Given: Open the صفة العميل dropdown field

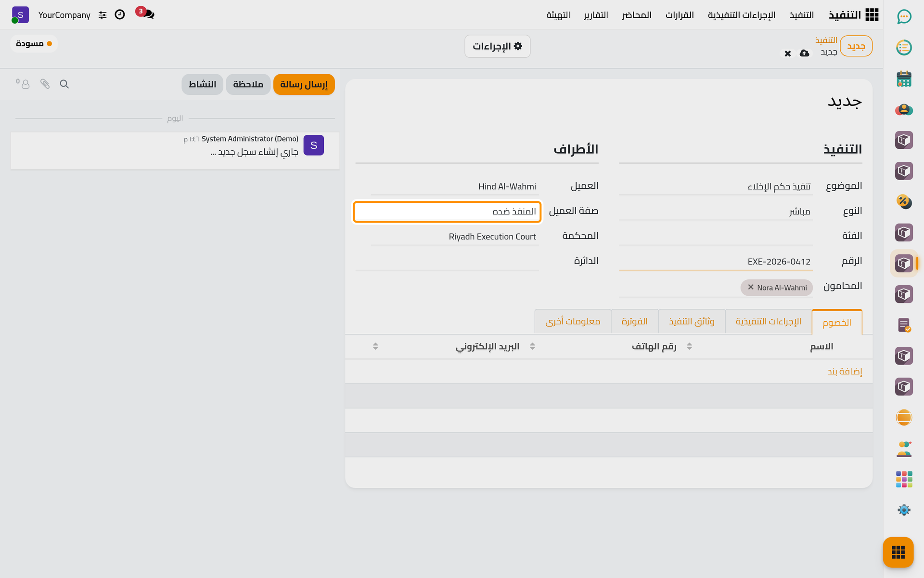Looking at the screenshot, I should [447, 211].
